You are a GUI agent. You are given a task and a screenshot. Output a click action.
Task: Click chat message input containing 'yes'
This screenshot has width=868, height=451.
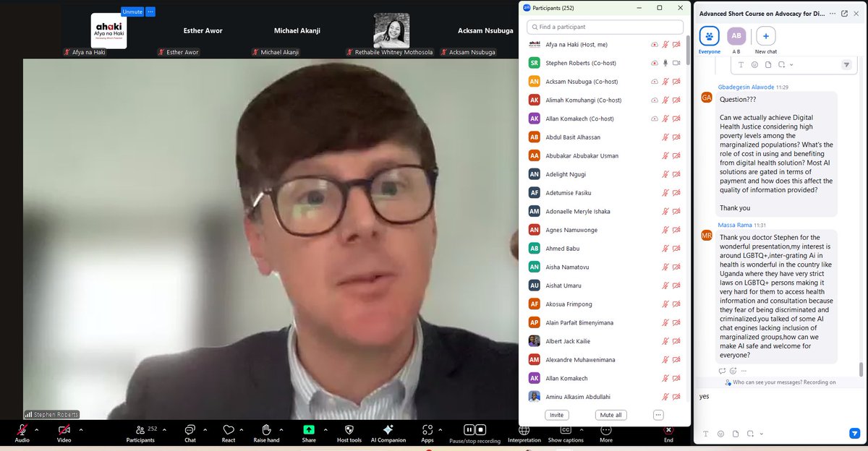tap(780, 406)
